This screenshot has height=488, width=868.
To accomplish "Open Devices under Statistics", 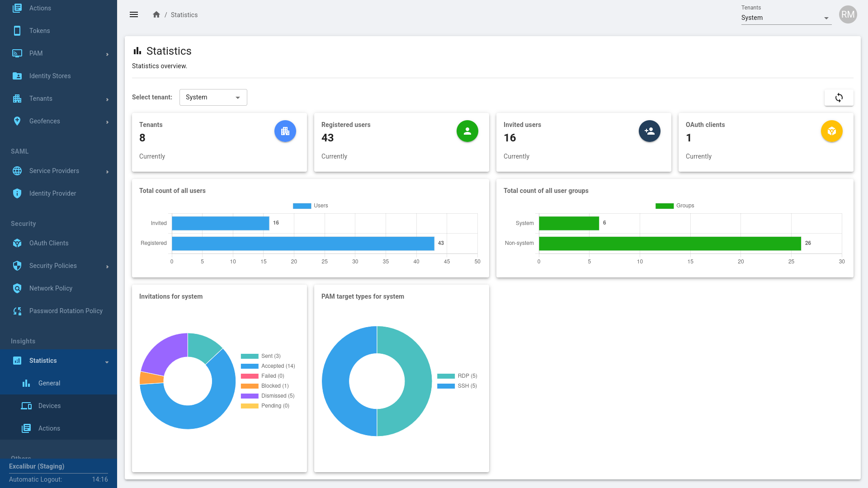I will point(49,406).
